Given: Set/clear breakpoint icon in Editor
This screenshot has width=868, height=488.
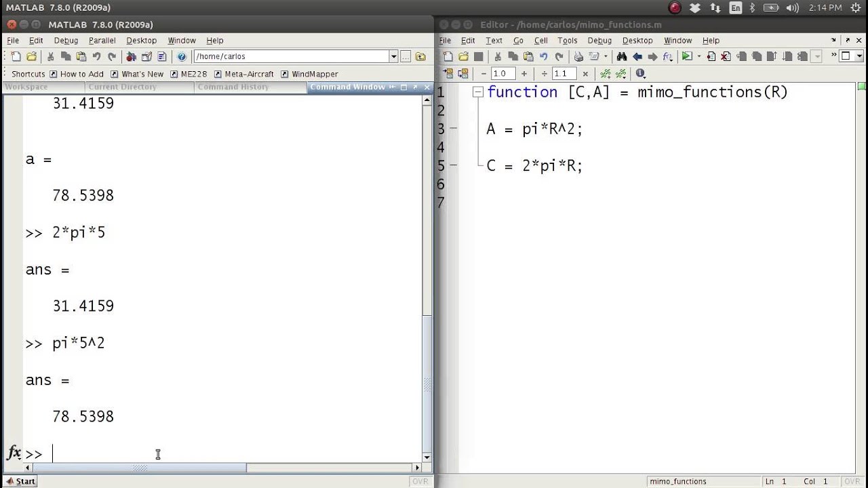Looking at the screenshot, I should 711,56.
